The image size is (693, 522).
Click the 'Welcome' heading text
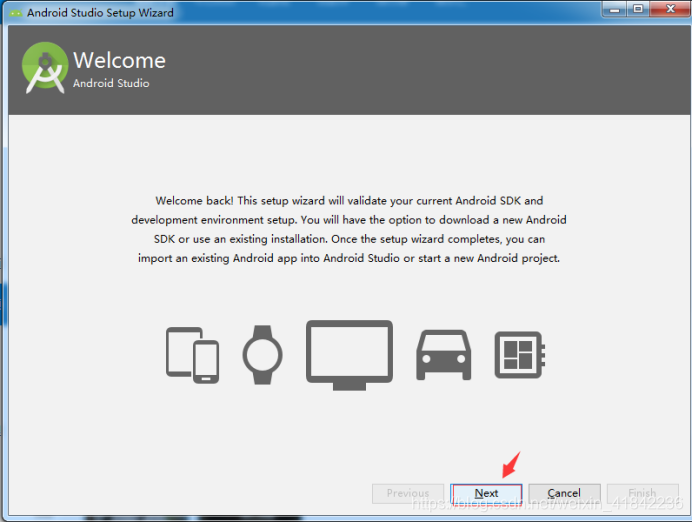pos(119,60)
